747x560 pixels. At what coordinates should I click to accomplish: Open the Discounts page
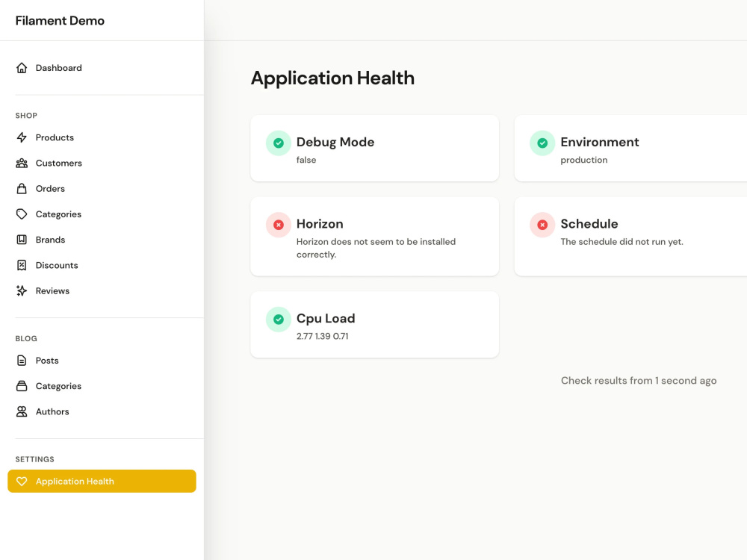point(102,265)
